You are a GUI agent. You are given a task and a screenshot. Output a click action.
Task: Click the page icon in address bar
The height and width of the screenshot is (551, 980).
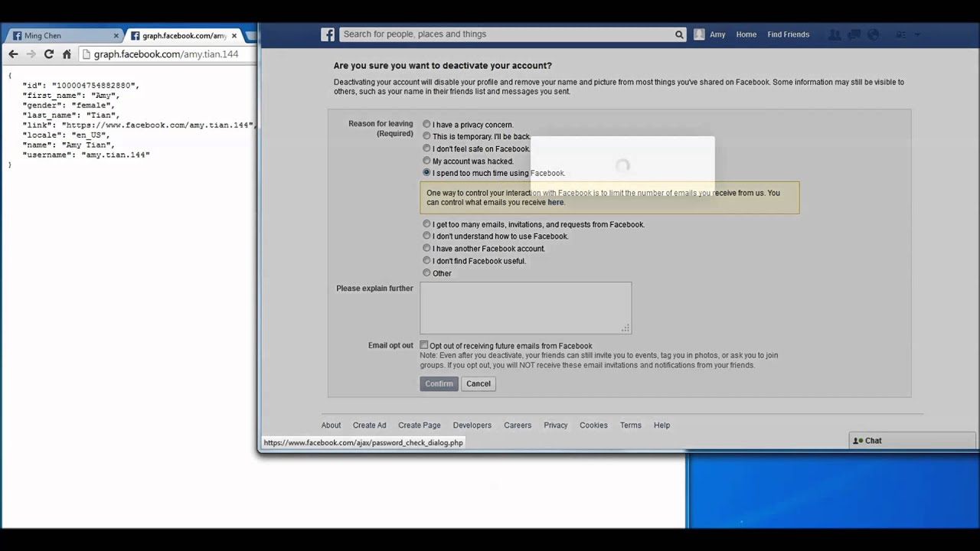pyautogui.click(x=87, y=54)
